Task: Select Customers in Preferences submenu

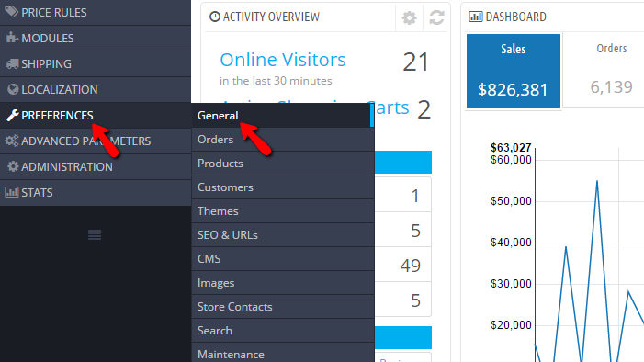Action: tap(283, 187)
